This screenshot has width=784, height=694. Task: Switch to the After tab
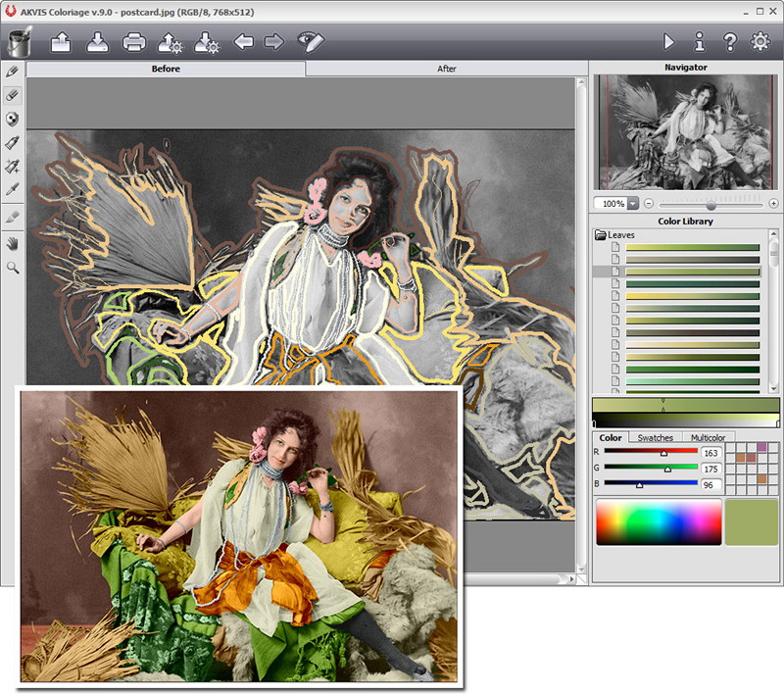click(447, 69)
